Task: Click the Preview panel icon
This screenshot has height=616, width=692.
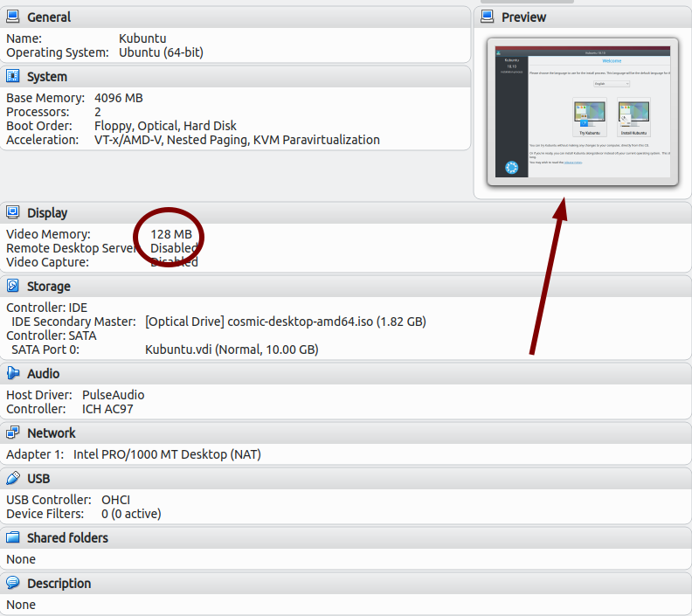Action: [487, 17]
